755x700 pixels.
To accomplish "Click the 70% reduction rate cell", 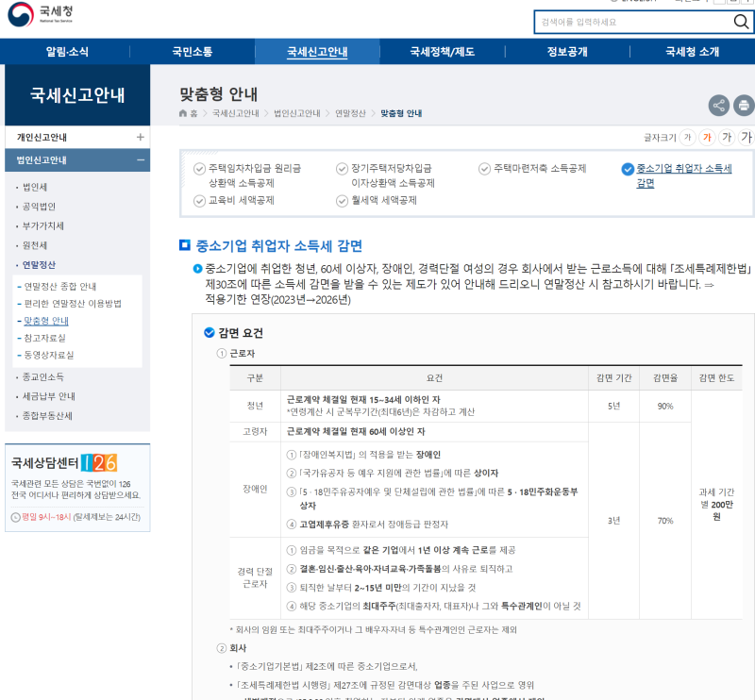I will pos(665,521).
